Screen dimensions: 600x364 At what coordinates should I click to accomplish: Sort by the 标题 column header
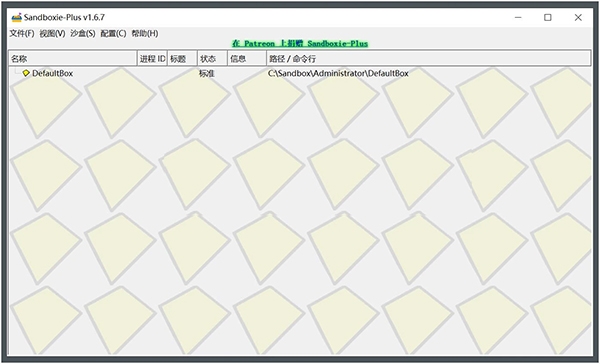click(x=183, y=59)
